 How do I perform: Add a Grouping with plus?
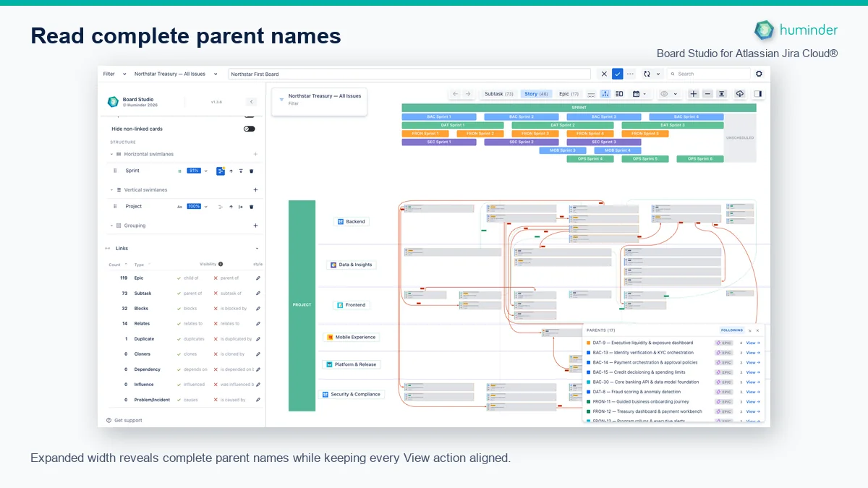[255, 226]
